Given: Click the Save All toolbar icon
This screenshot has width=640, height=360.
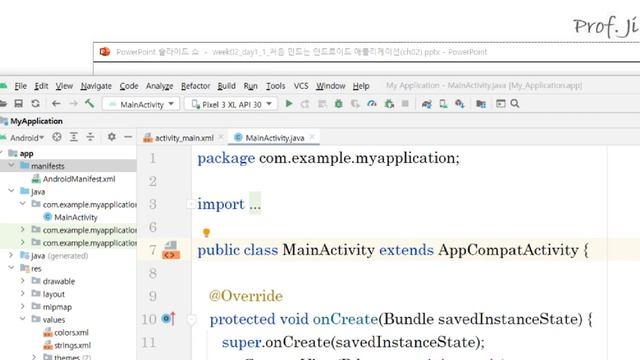Looking at the screenshot, I should click(x=18, y=104).
